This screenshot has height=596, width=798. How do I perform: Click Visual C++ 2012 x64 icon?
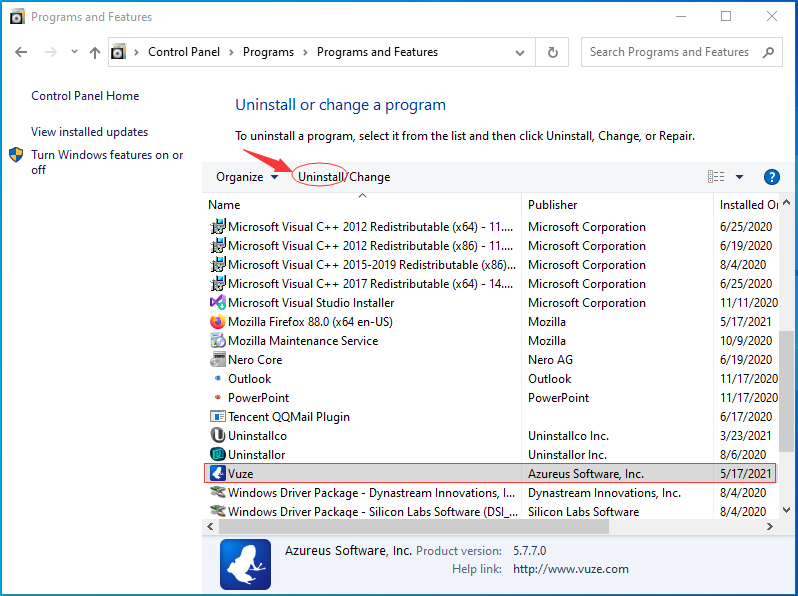218,226
